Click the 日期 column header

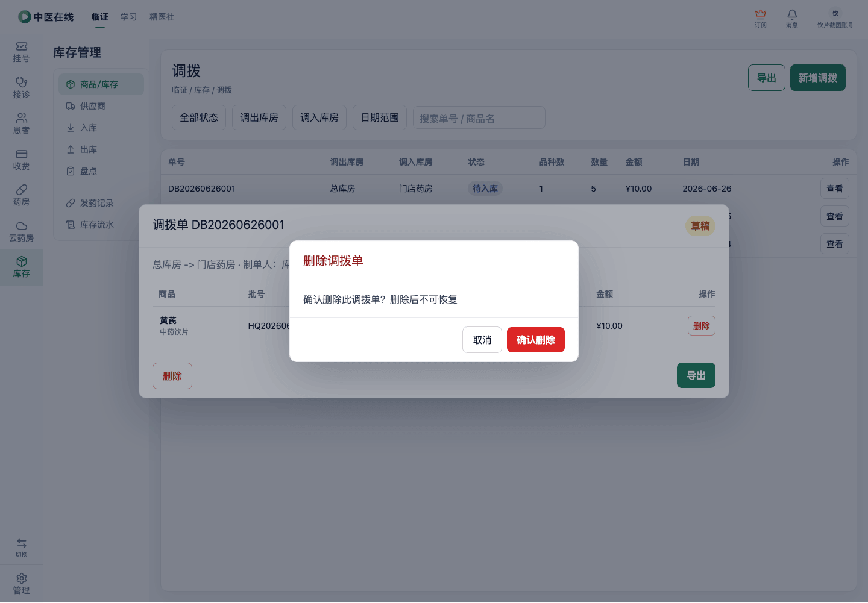click(x=691, y=162)
